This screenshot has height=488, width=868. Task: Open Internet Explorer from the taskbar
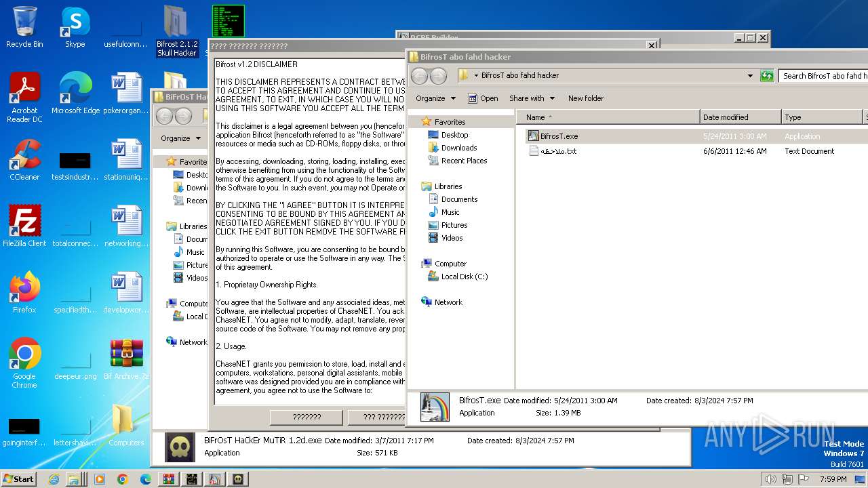[54, 479]
